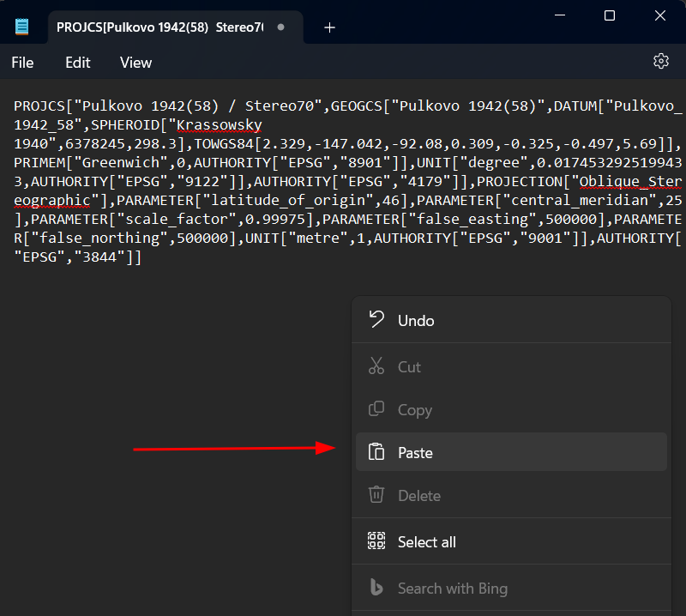The height and width of the screenshot is (616, 686).
Task: Click the scissors Cut icon
Action: pos(376,366)
